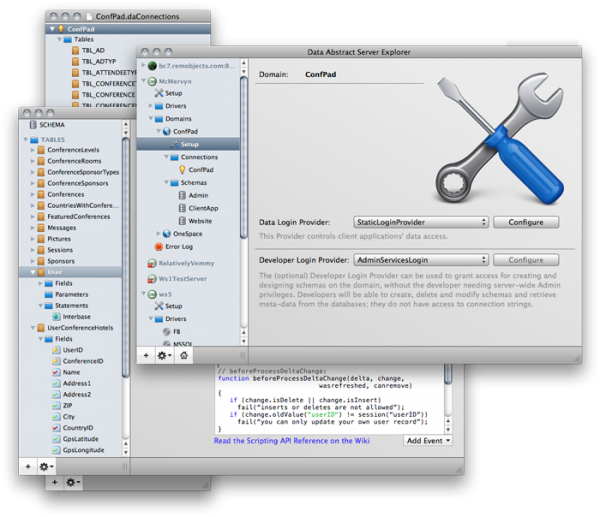The width and height of the screenshot is (600, 517).
Task: Click the plus button in Server Explorer footer
Action: click(146, 354)
